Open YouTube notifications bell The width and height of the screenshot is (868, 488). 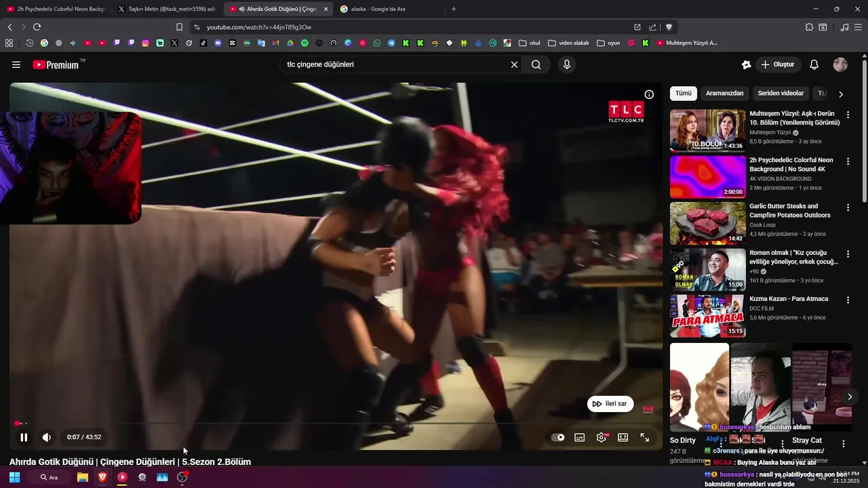pos(814,64)
